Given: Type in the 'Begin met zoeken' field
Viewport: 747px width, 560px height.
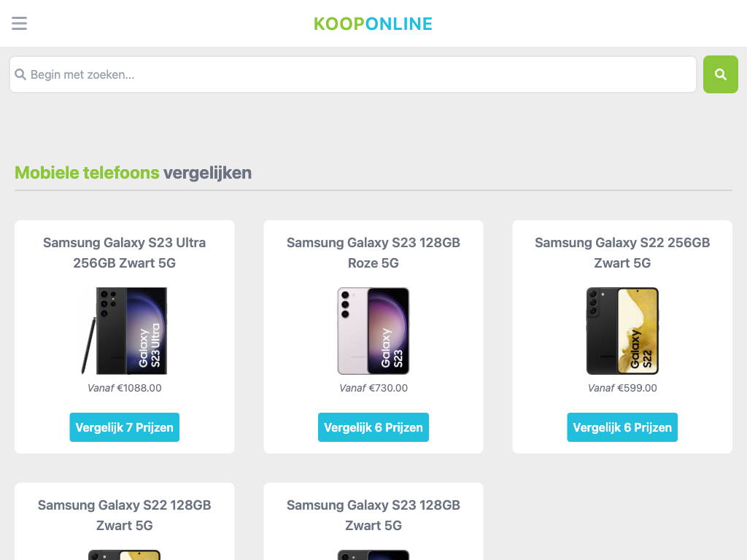Looking at the screenshot, I should coord(357,74).
